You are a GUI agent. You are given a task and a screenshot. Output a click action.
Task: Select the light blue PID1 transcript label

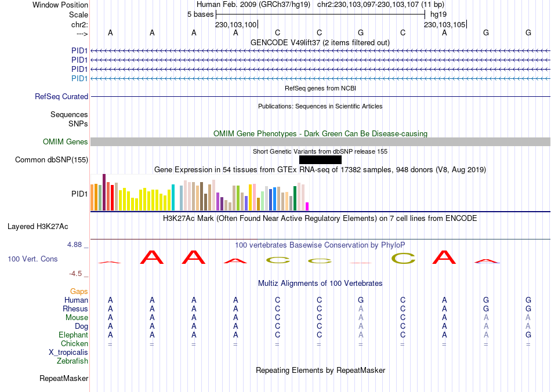(79, 78)
